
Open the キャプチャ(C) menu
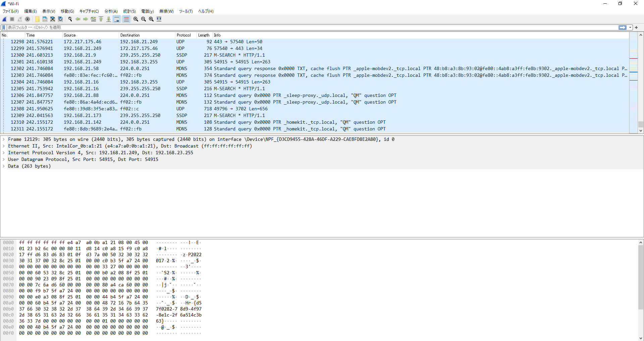(x=89, y=11)
